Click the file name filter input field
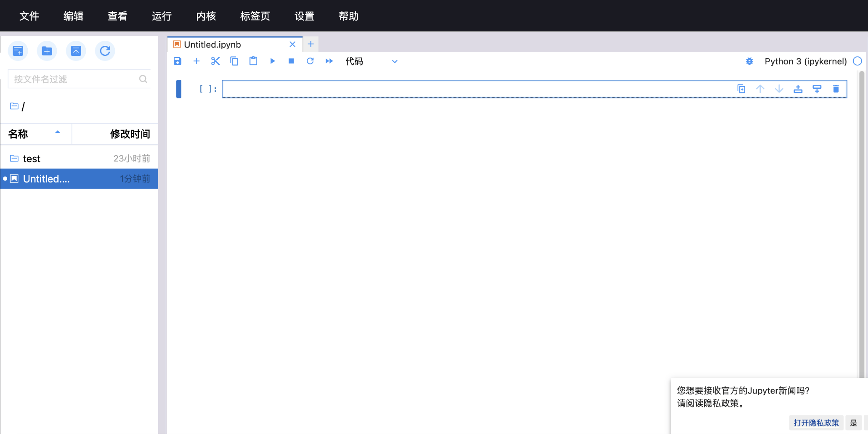The width and height of the screenshot is (868, 436). pos(74,79)
